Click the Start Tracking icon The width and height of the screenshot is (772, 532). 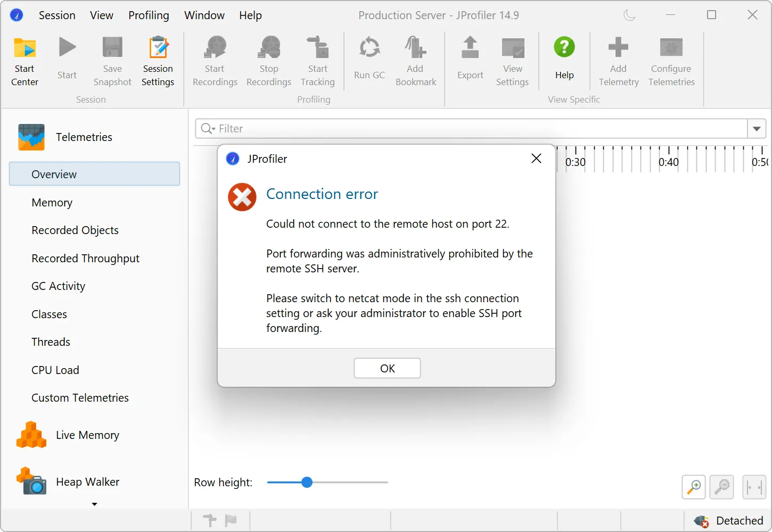point(317,61)
